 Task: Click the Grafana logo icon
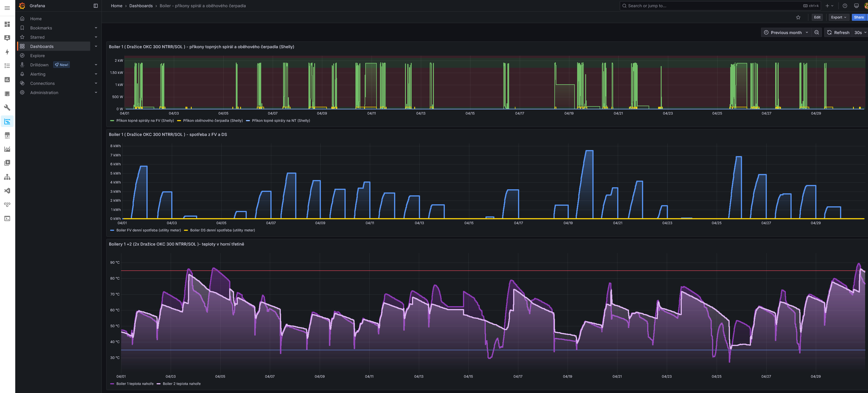(x=22, y=6)
